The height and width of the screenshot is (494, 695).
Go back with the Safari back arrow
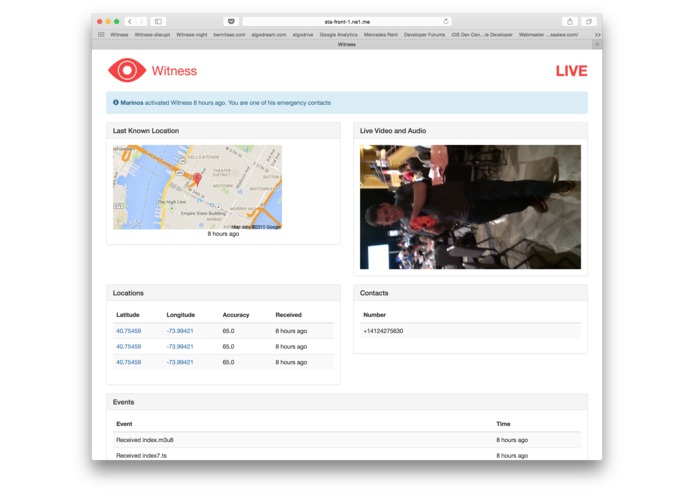click(x=130, y=21)
